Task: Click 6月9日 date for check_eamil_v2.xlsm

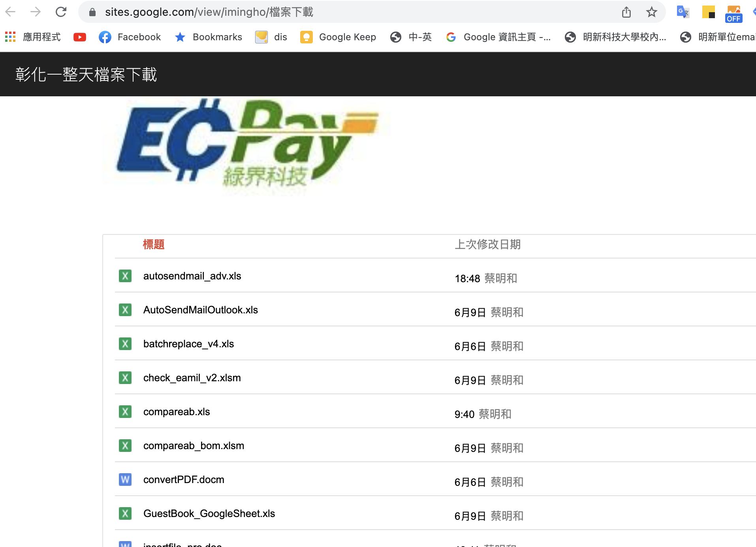Action: point(470,380)
